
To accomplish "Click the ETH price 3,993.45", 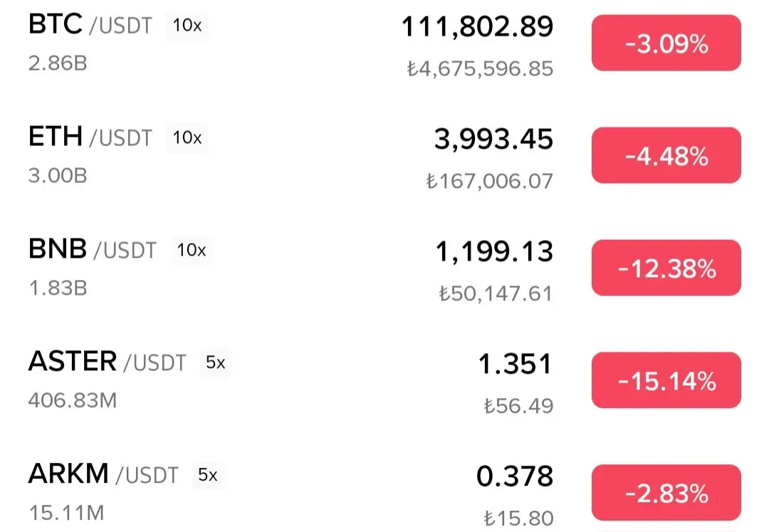I will click(493, 139).
